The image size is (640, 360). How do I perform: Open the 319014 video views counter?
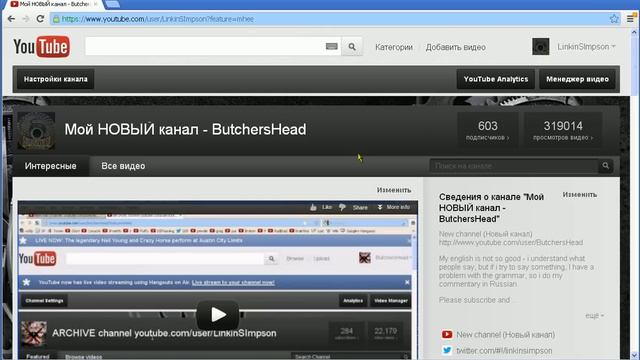click(563, 130)
